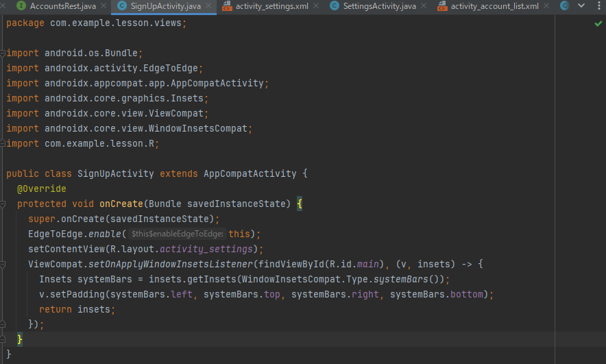
Task: Click the XML icon on activity_account_list.xml tab
Action: (x=442, y=5)
